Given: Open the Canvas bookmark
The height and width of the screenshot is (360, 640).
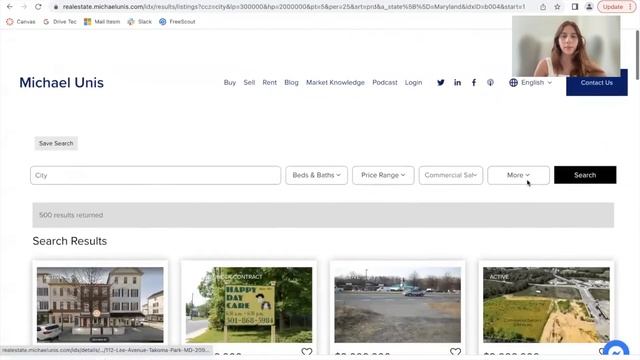Looking at the screenshot, I should coord(21,22).
